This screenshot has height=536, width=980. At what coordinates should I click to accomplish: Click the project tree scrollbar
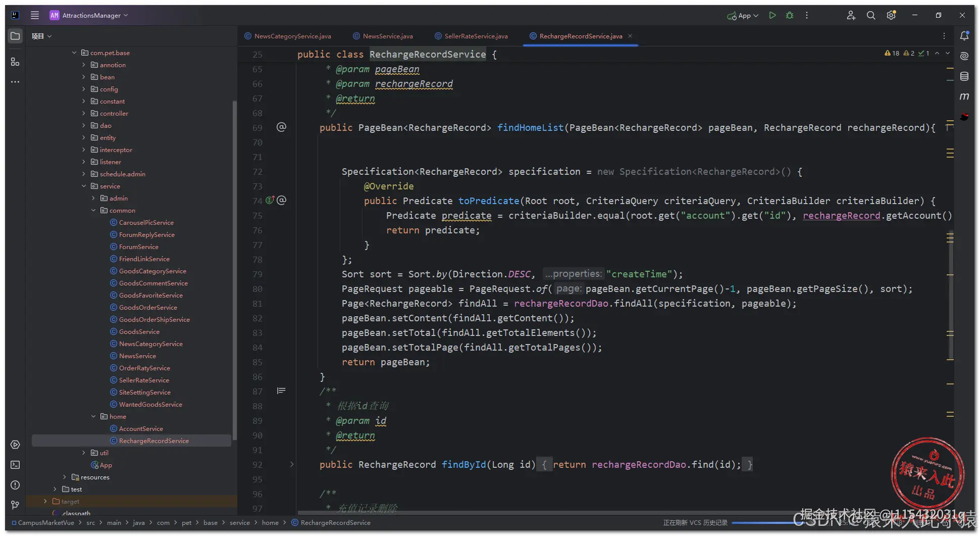click(x=234, y=270)
